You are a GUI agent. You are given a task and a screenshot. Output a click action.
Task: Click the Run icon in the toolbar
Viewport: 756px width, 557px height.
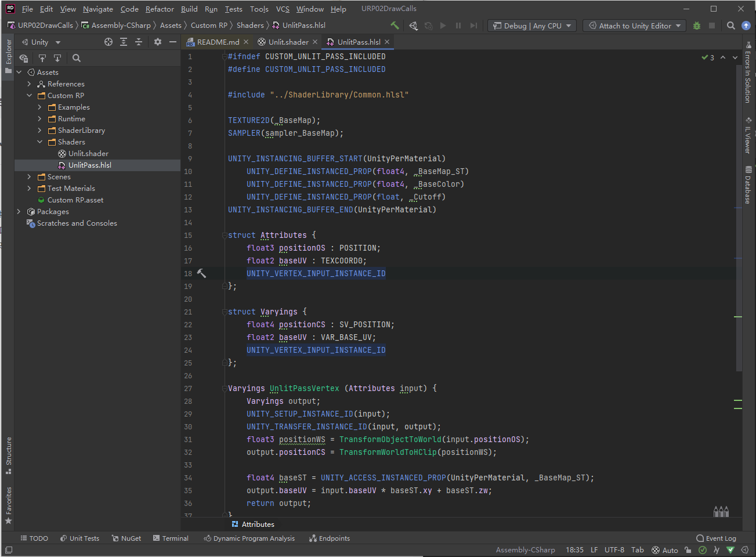tap(443, 25)
